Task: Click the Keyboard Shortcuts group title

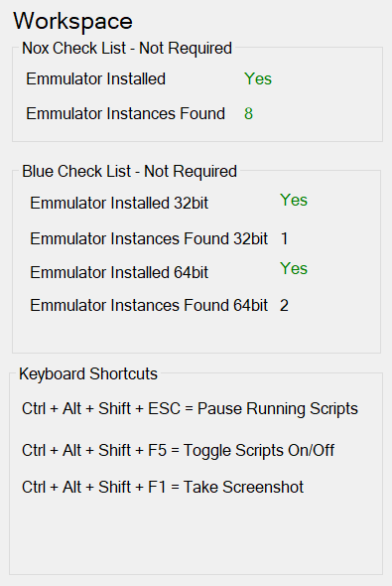Action: point(88,374)
